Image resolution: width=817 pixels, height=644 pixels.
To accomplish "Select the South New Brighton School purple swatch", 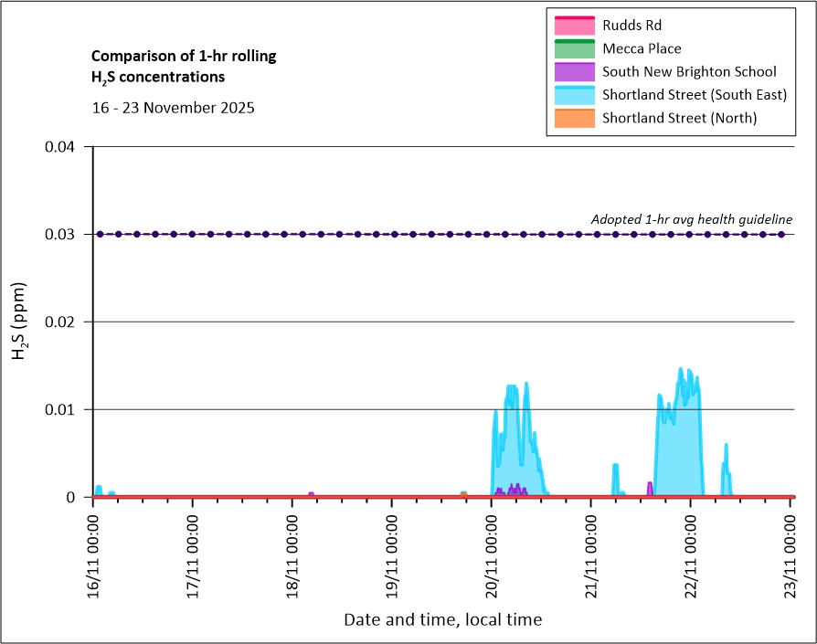I will click(573, 71).
